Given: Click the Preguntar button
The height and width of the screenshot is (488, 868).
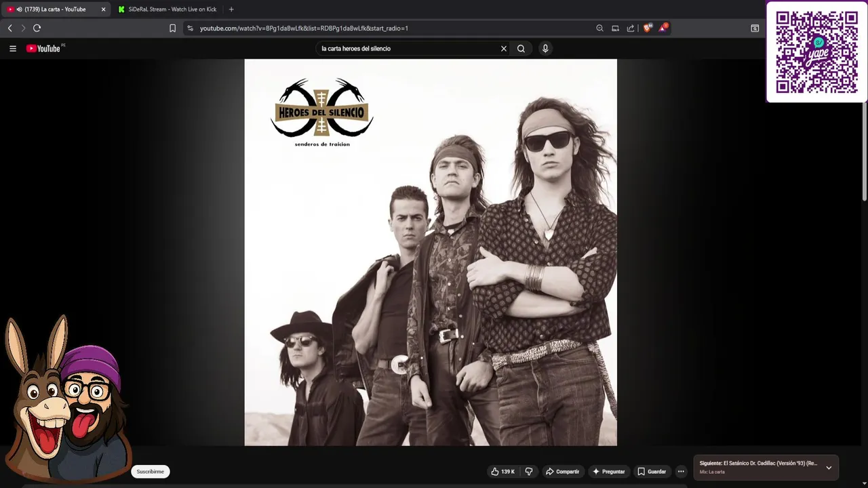Looking at the screenshot, I should pos(608,472).
